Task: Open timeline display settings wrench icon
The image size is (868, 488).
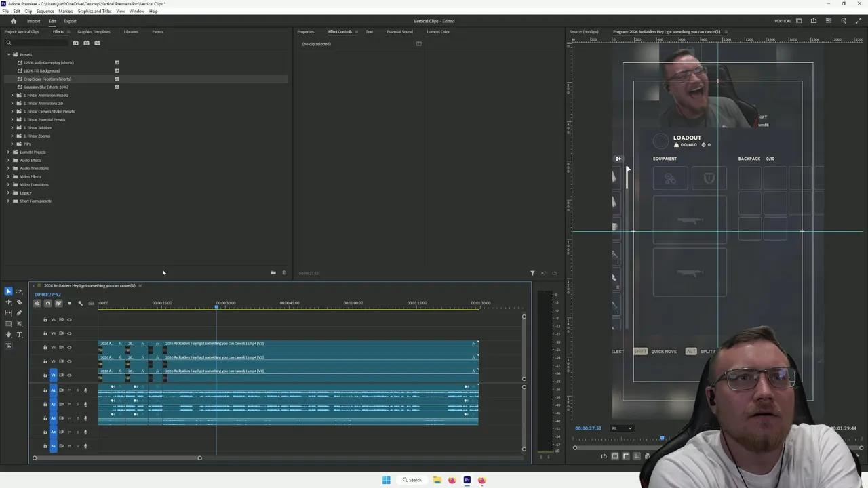Action: tap(80, 303)
